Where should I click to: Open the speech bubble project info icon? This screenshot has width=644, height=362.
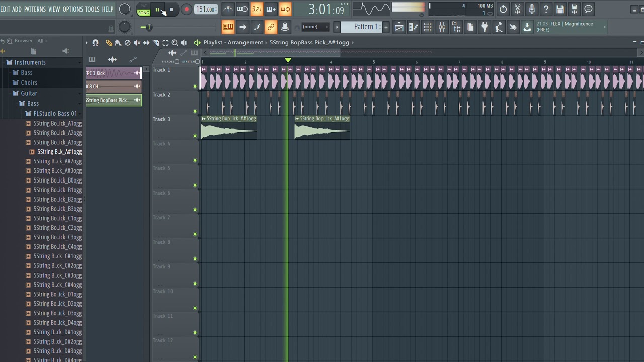point(588,9)
